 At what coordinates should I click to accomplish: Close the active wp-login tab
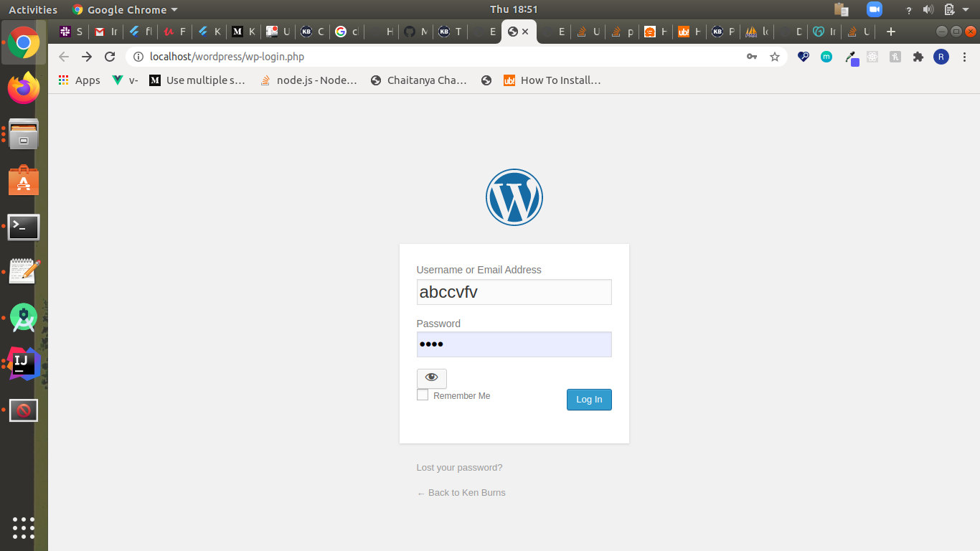click(x=525, y=32)
